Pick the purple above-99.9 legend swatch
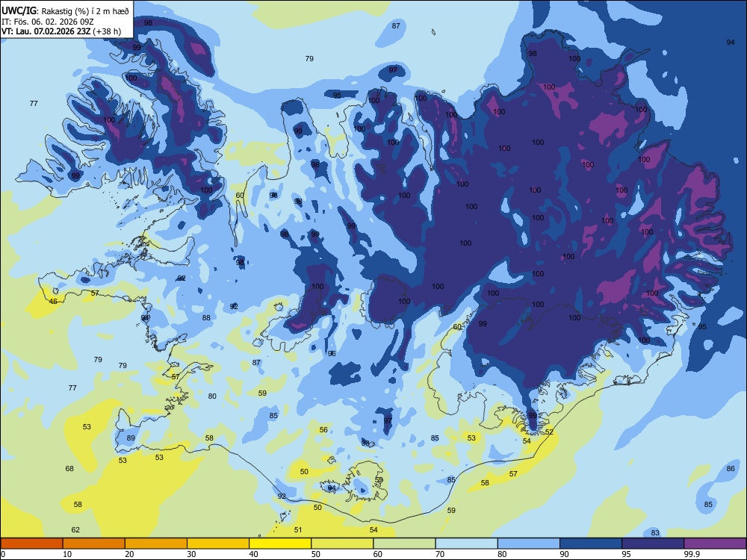Viewport: 747px width, 560px height. 715,544
